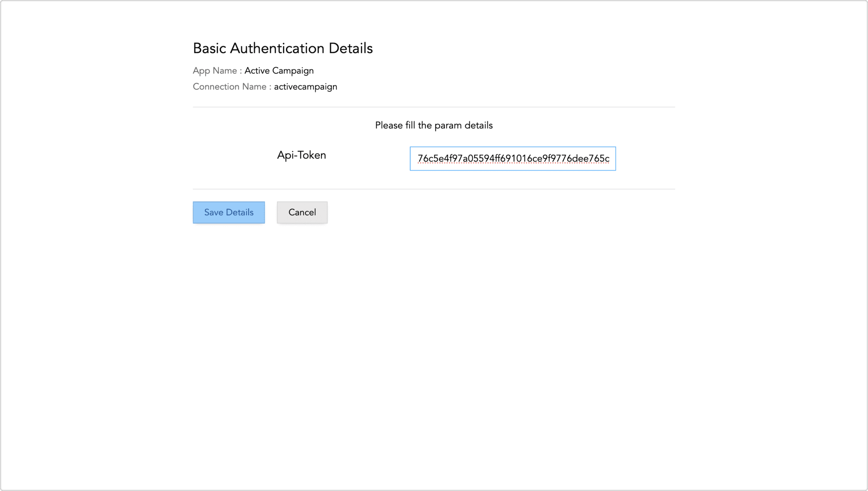Click the 'activecampaign' connection name value

[x=306, y=87]
